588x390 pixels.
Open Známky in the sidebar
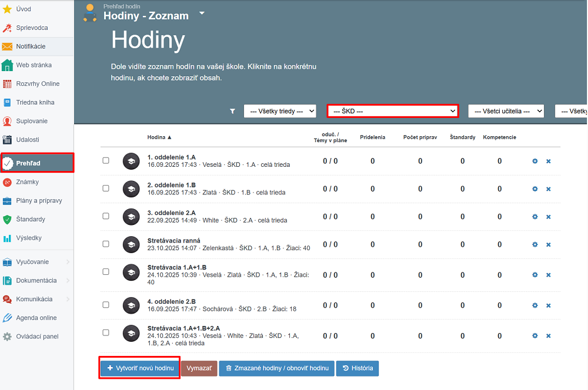(x=27, y=182)
